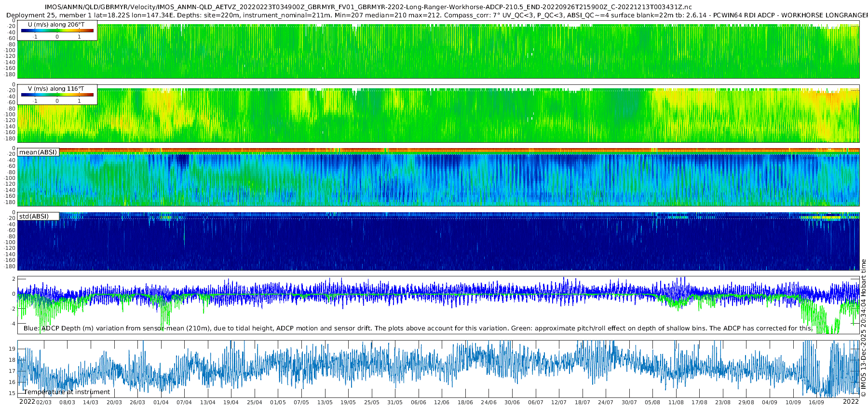Click the U velocity colorbar legend
Viewport: 868px width, 410px height.
(57, 31)
